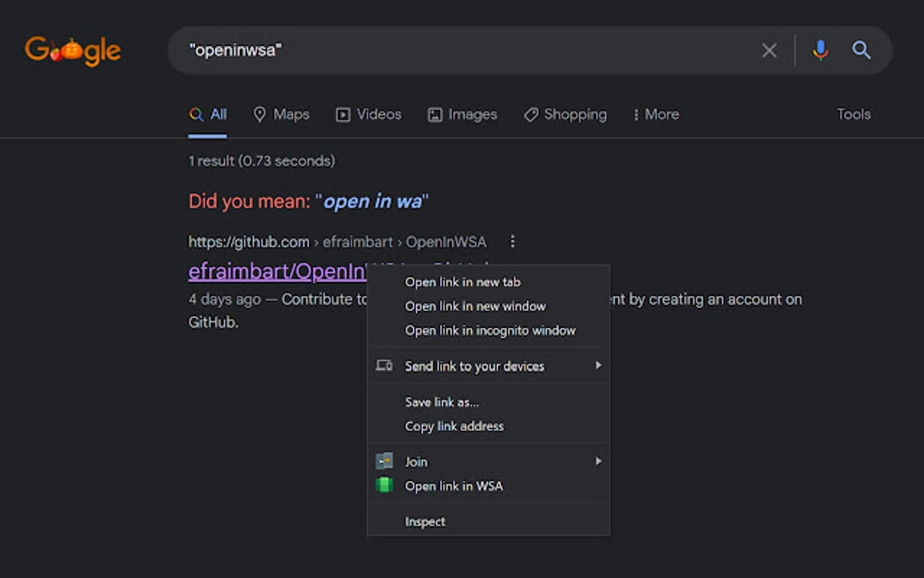Click the Join extension icon in context menu
924x578 pixels.
[x=385, y=461]
